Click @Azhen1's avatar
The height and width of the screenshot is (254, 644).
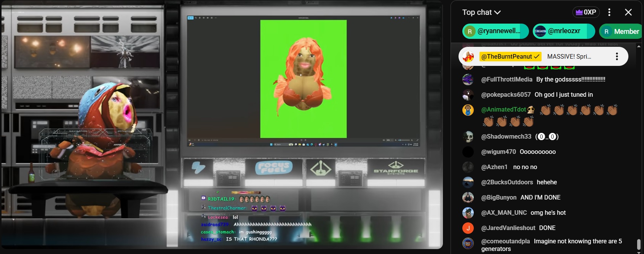468,167
